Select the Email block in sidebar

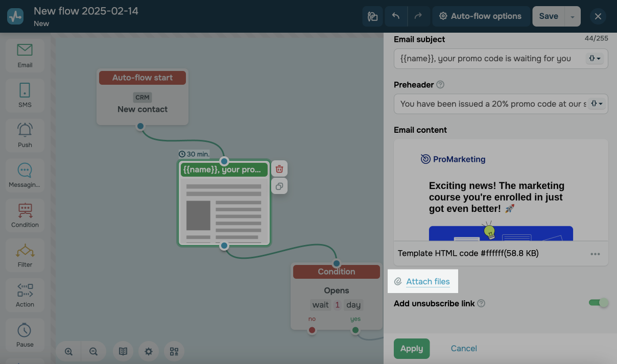25,56
